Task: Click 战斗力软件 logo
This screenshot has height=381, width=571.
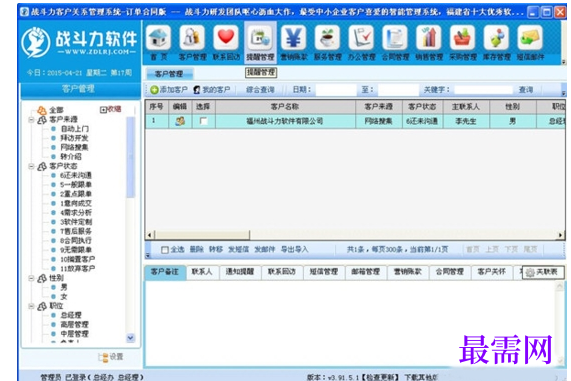Action: [79, 43]
